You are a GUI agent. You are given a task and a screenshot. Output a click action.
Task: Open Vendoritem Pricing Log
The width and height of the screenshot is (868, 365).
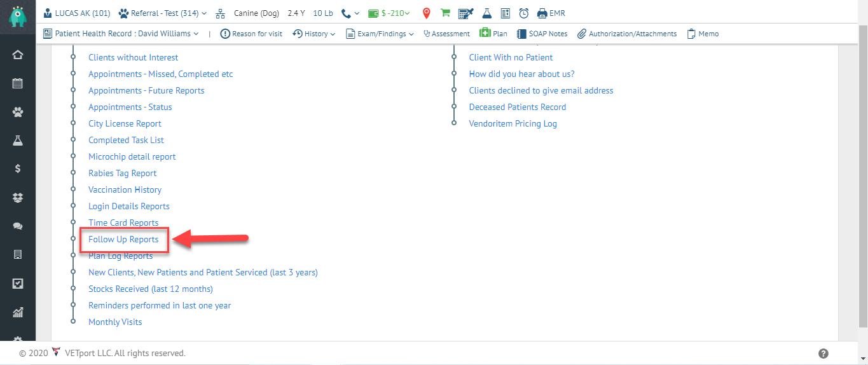[x=513, y=123]
